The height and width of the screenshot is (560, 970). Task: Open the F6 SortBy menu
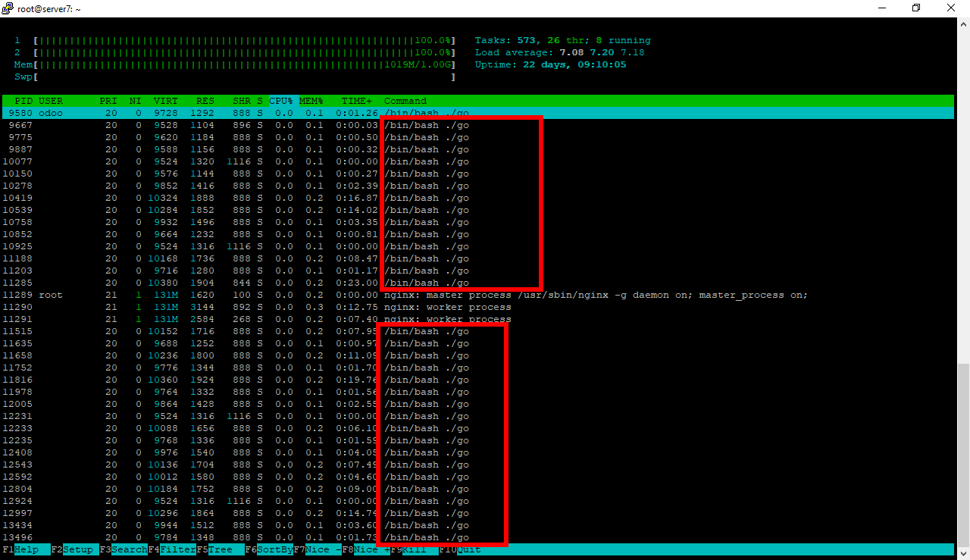(x=268, y=549)
